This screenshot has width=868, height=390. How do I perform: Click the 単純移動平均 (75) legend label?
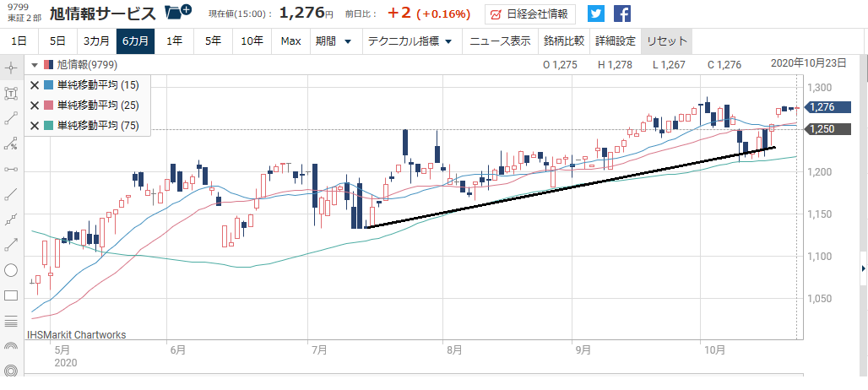click(x=97, y=126)
